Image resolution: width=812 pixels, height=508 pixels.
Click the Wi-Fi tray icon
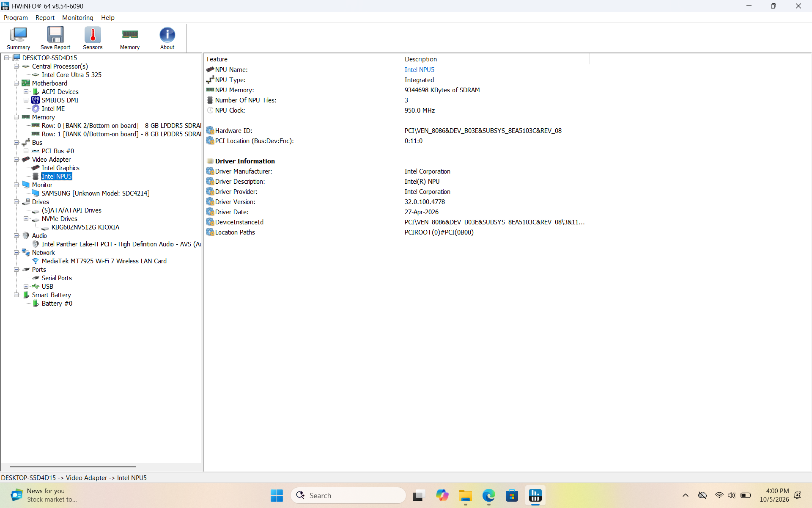pos(719,495)
